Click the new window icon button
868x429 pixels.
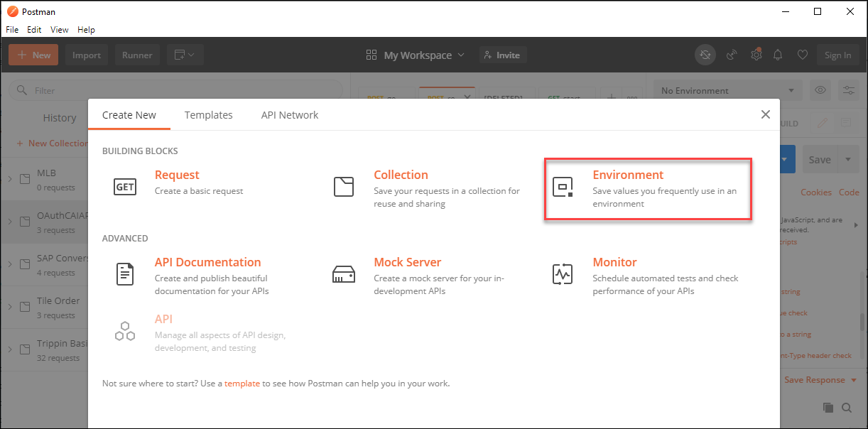click(185, 55)
